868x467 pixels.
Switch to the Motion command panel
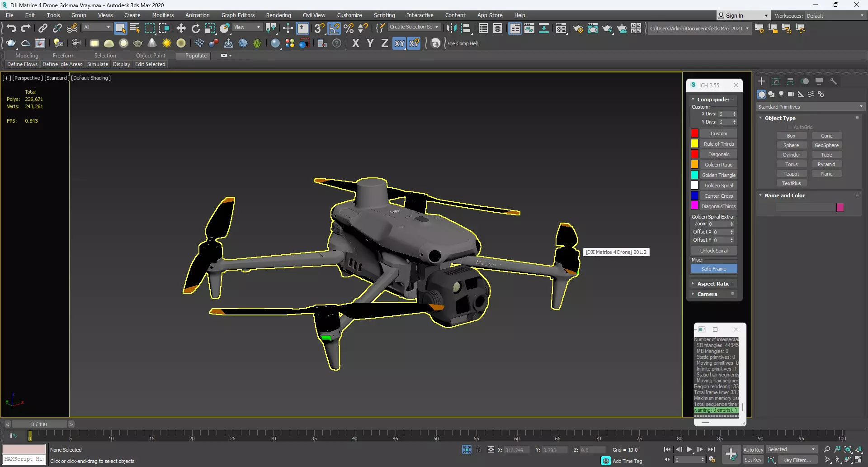point(805,81)
